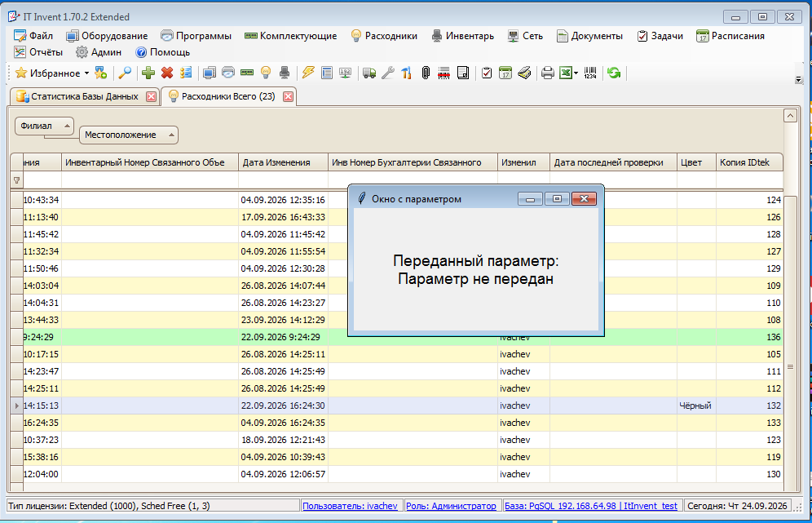Open the Оборудование menu
Image resolution: width=812 pixels, height=523 pixels.
pyautogui.click(x=107, y=36)
